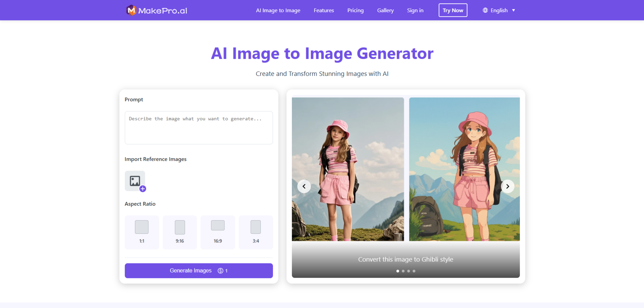Open the Gallery nav link
The height and width of the screenshot is (308, 644).
[x=385, y=10]
